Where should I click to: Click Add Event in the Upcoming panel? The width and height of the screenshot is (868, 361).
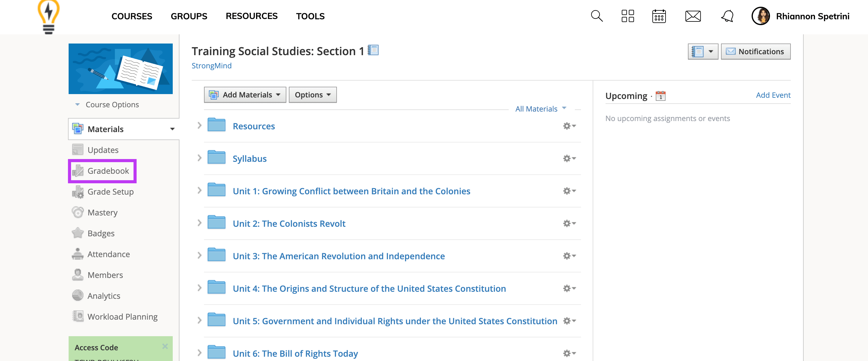[773, 95]
